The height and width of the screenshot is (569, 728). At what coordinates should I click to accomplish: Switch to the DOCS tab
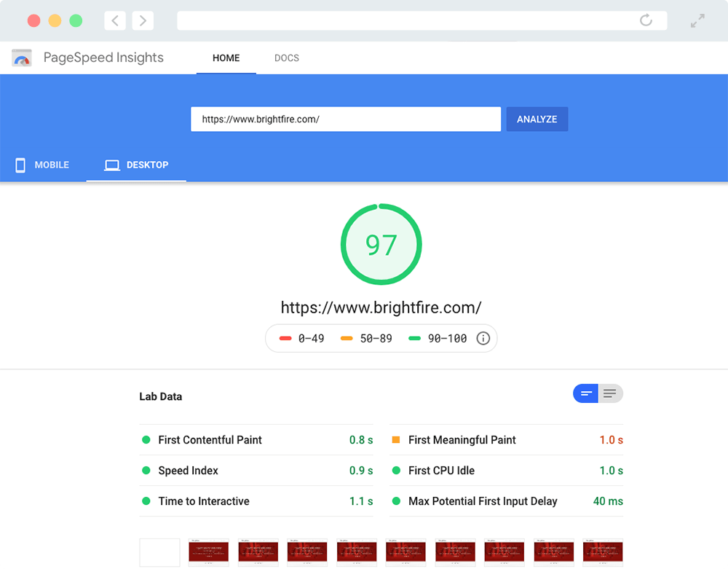tap(286, 58)
